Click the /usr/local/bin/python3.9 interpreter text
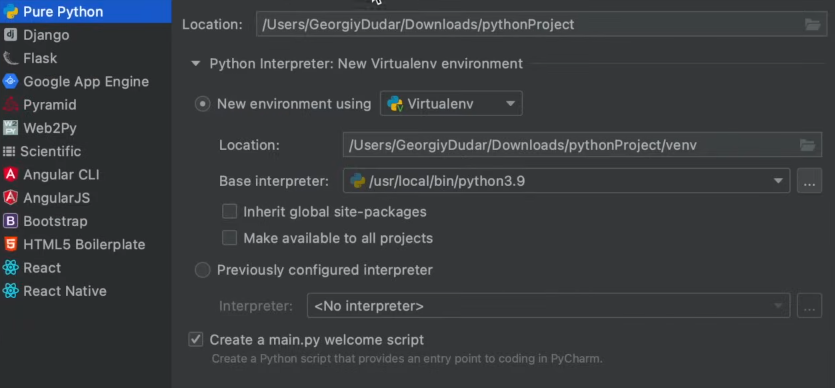 [x=447, y=181]
